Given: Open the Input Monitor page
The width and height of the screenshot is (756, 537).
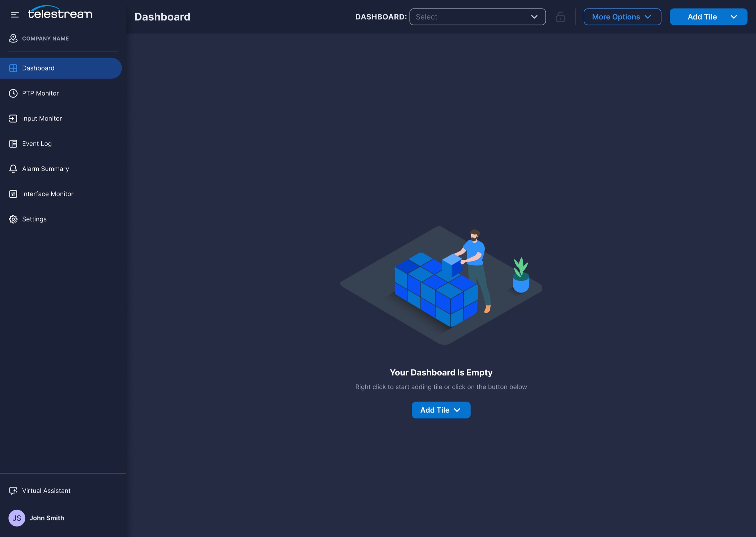Looking at the screenshot, I should (42, 118).
